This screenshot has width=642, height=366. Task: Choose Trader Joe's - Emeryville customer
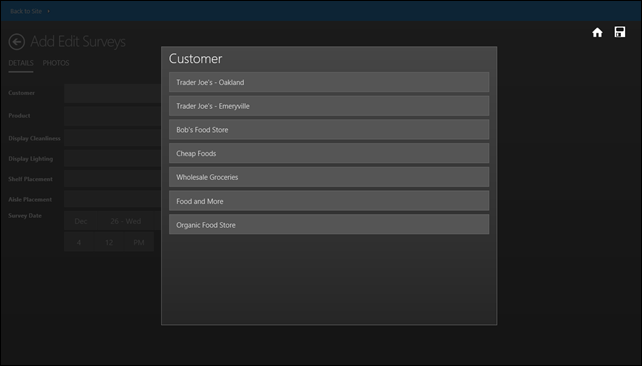pyautogui.click(x=329, y=106)
